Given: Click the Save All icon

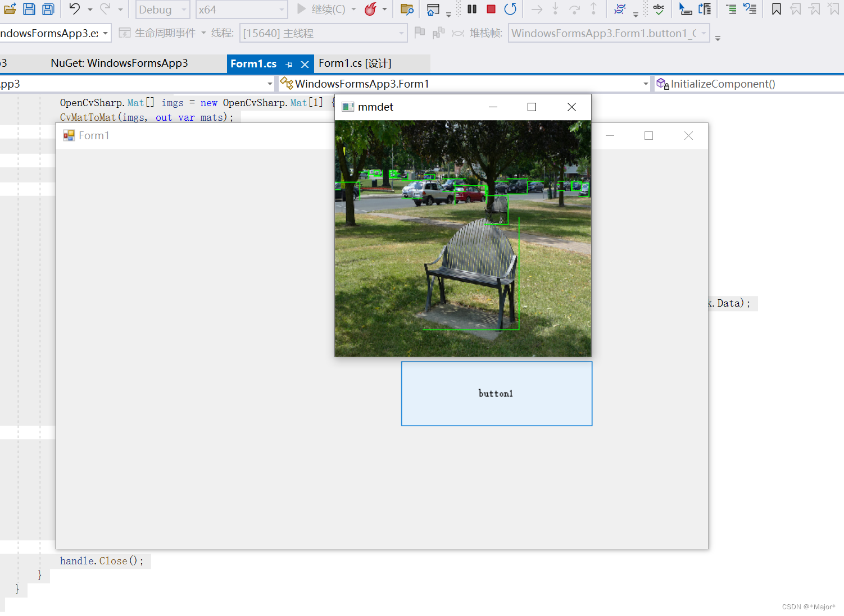Looking at the screenshot, I should (x=48, y=9).
